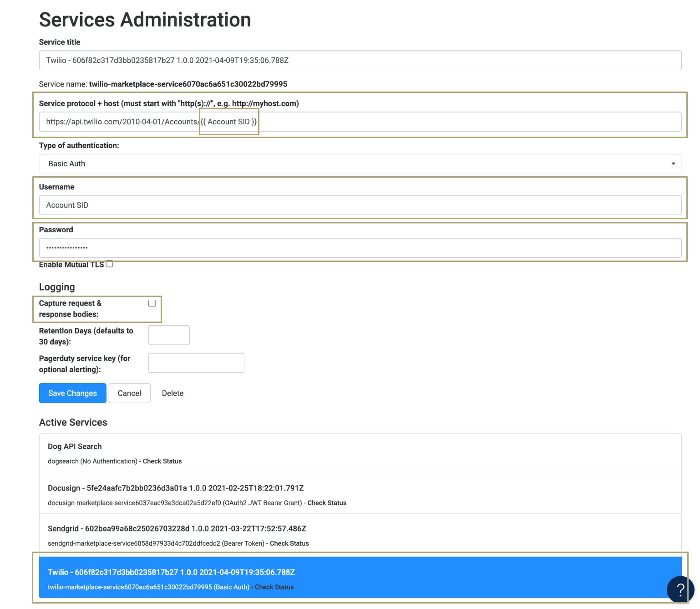Check Status of Twilio service
This screenshot has width=700, height=609.
[274, 587]
